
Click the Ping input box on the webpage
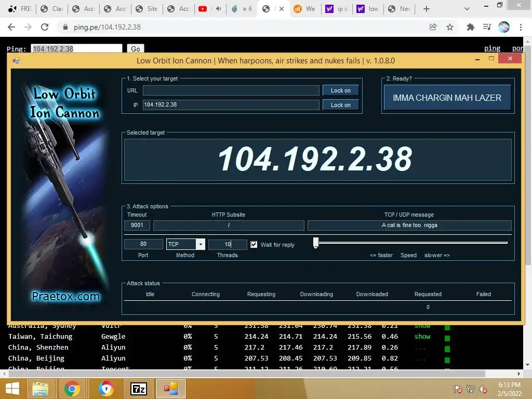click(x=77, y=49)
